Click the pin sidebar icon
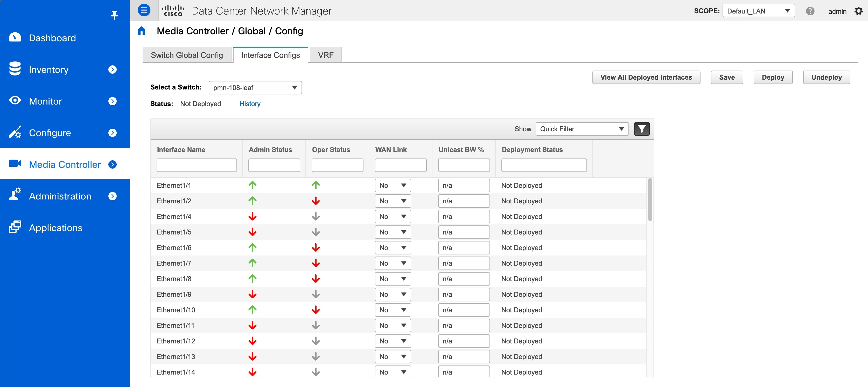The height and width of the screenshot is (387, 868). click(114, 15)
